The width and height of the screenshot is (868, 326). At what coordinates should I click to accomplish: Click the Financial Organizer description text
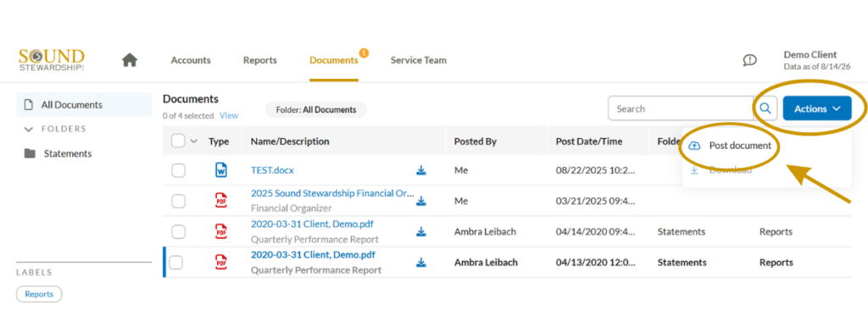[292, 209]
